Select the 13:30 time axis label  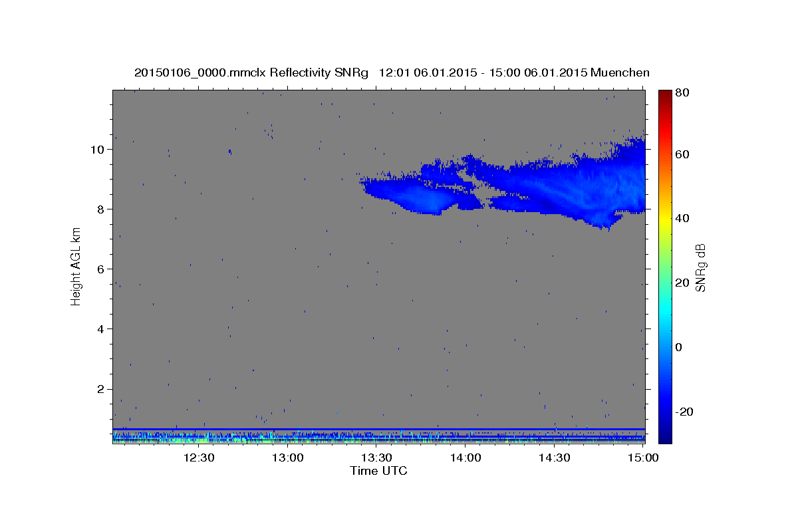(x=376, y=458)
